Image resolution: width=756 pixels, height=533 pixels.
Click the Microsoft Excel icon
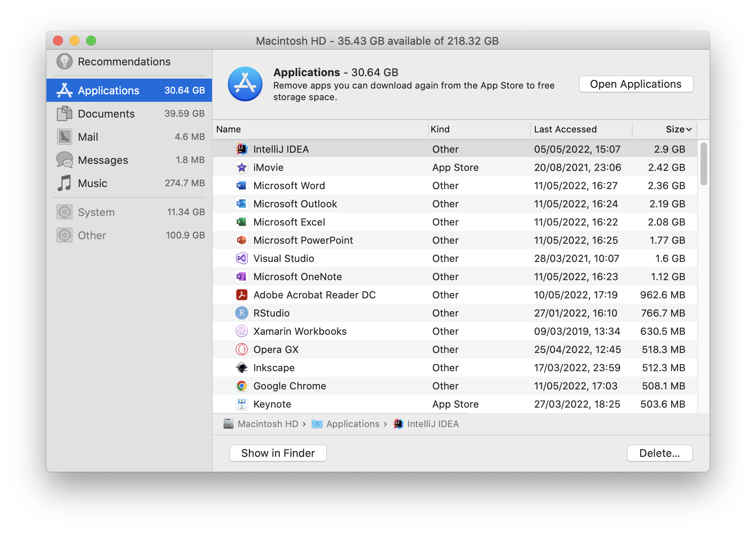242,222
